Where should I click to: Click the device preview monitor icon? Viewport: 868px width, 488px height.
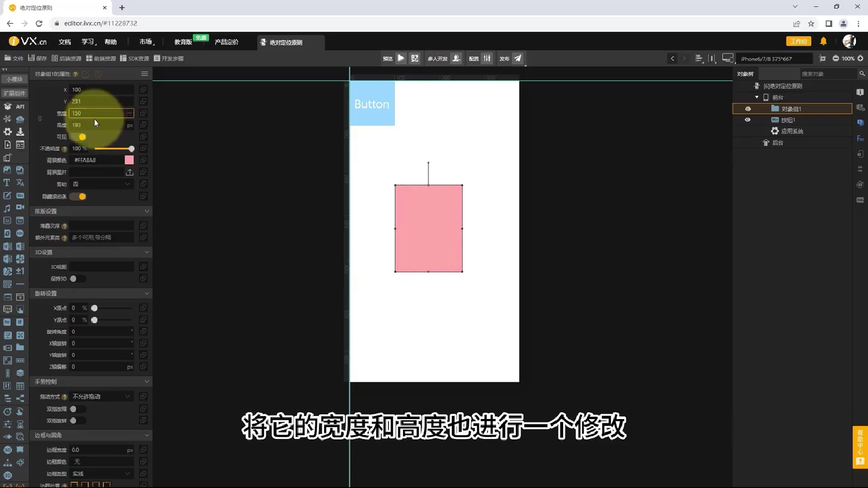(728, 58)
